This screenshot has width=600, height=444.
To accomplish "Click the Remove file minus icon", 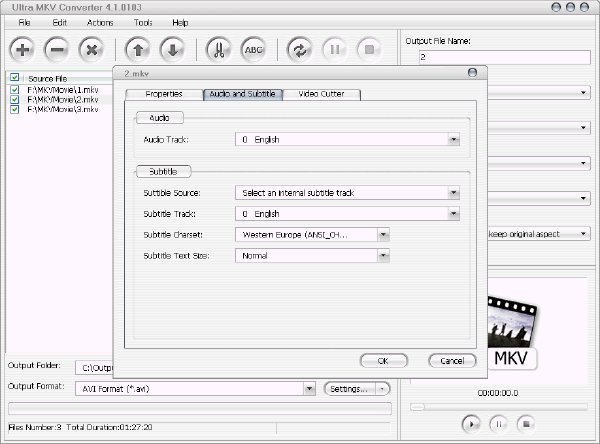I will (x=57, y=49).
